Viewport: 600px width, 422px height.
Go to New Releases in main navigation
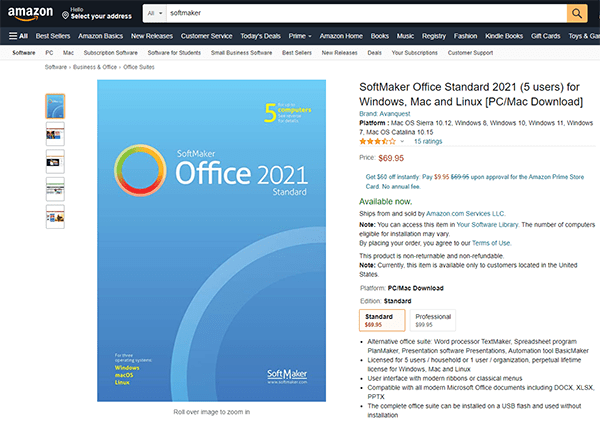(152, 36)
